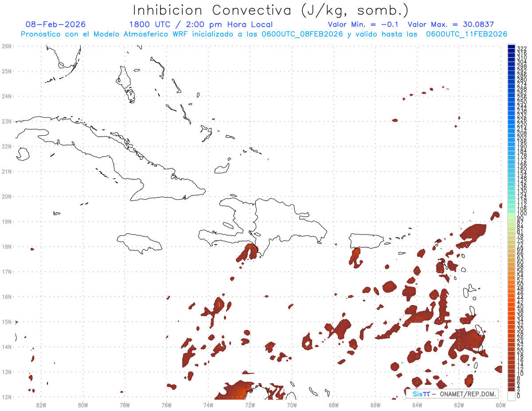Image resolution: width=532 pixels, height=411 pixels.
Task: Click the 76W longitude label
Action: 167,404
